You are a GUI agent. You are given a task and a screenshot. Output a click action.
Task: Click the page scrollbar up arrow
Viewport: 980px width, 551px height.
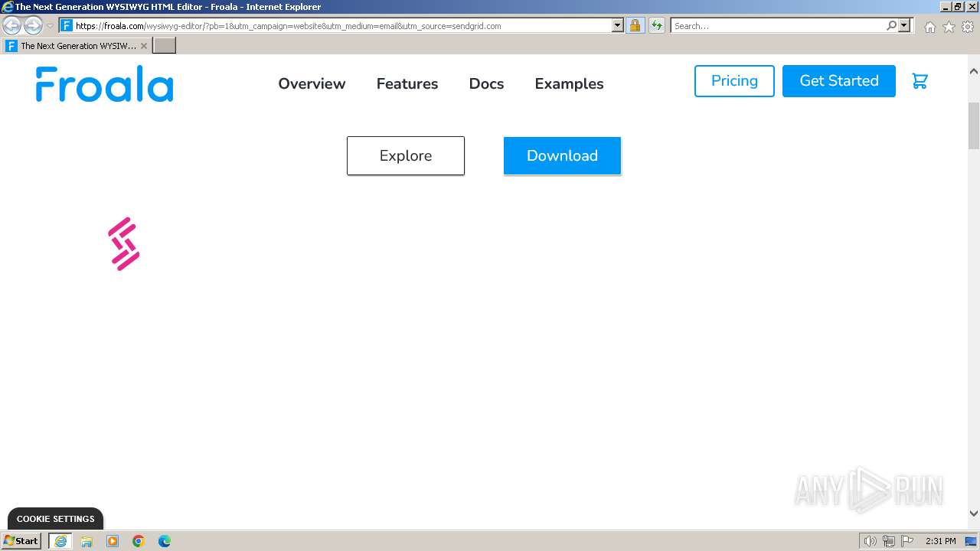click(x=974, y=71)
